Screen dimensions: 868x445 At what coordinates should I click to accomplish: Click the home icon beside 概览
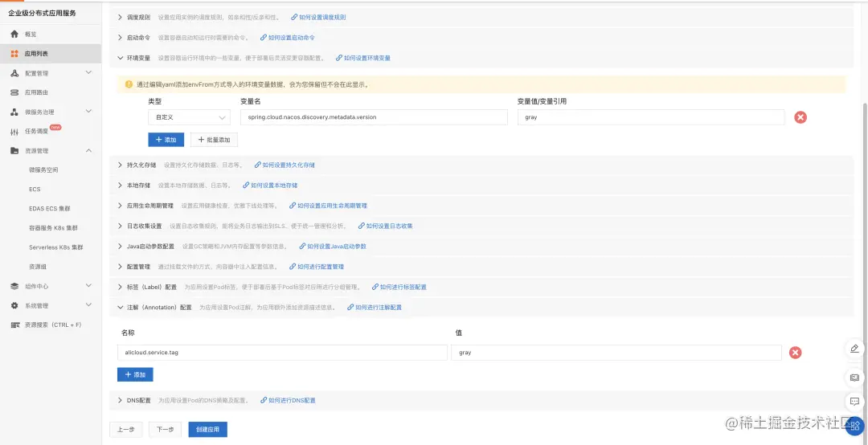(x=14, y=35)
